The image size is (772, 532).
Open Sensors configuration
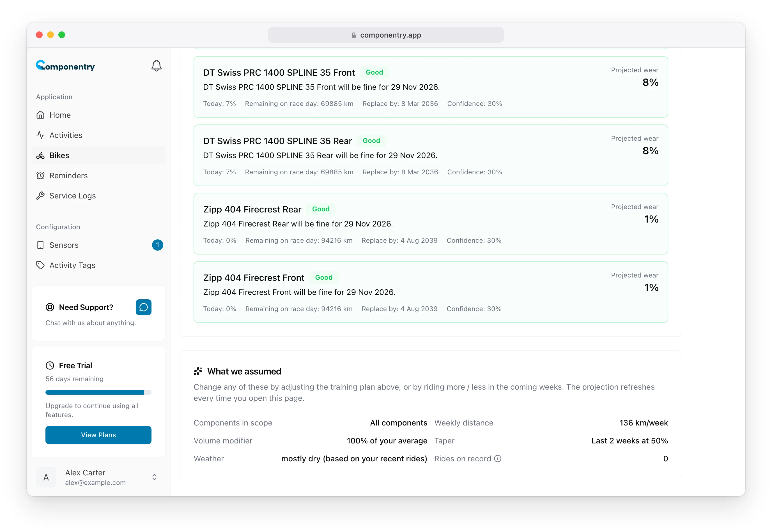[x=98, y=245]
